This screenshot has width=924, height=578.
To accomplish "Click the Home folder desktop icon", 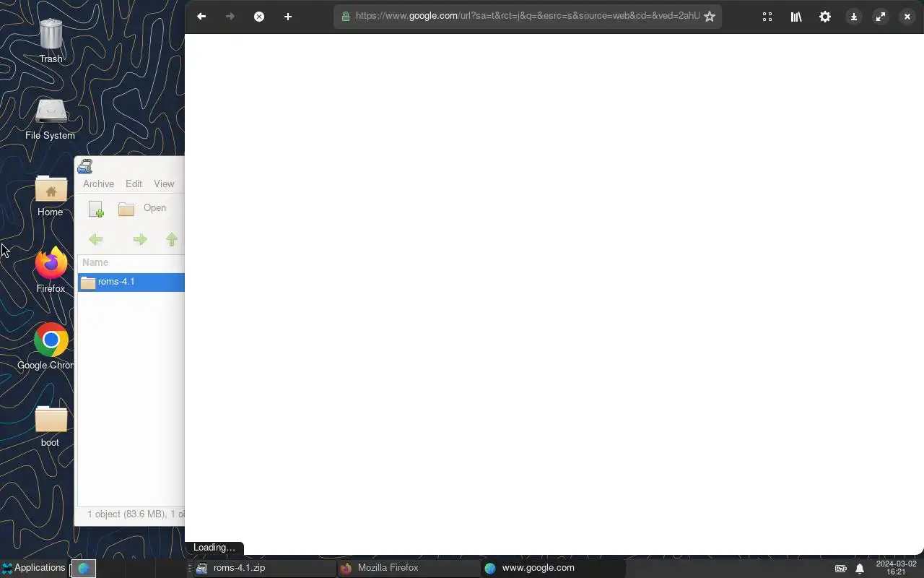I will [x=51, y=196].
